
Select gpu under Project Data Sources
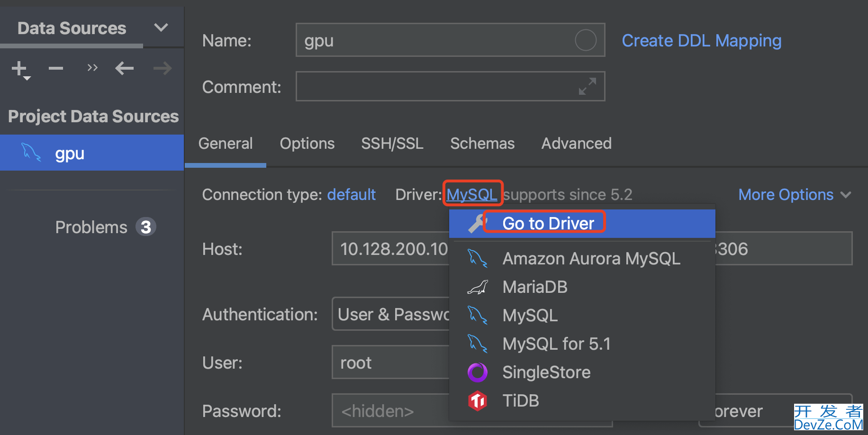tap(92, 153)
